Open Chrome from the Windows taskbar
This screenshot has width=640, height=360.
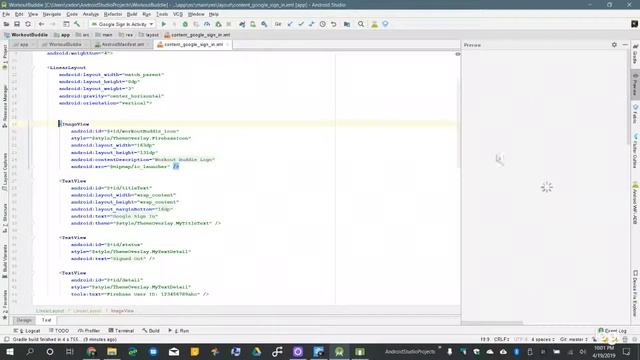coord(91,352)
